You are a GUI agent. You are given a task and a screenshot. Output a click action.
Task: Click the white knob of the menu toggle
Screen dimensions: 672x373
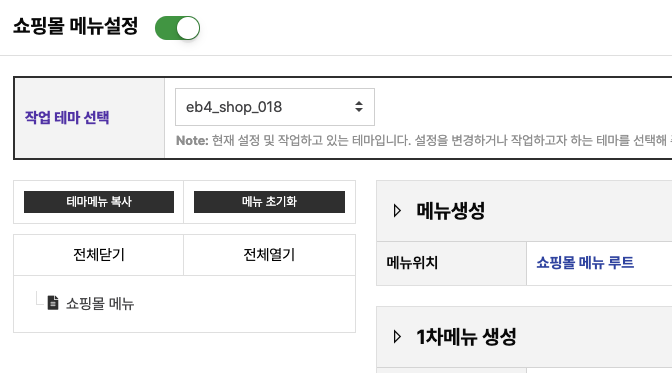tap(188, 28)
